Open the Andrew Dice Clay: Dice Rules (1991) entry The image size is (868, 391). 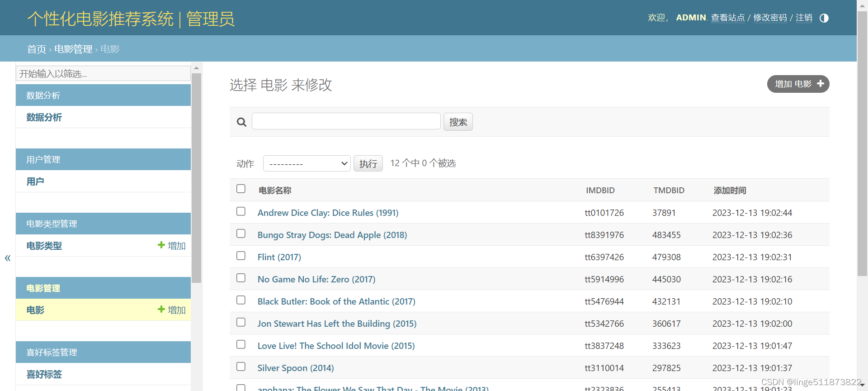(328, 213)
